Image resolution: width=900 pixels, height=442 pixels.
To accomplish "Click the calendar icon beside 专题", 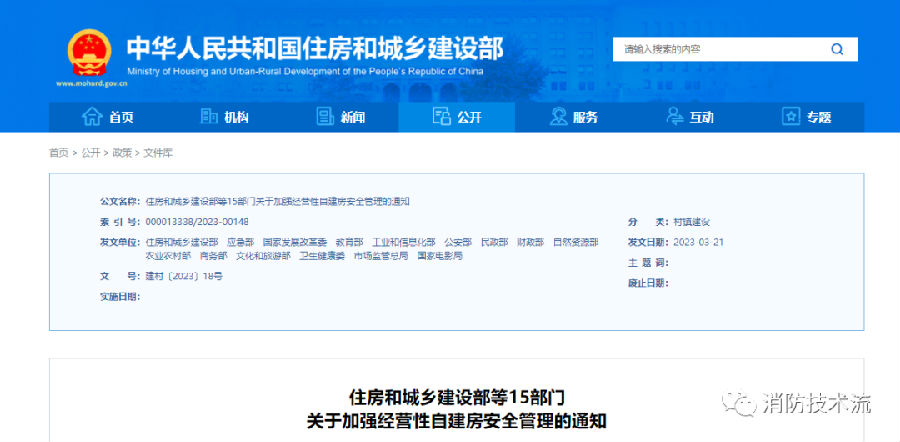I will tap(791, 117).
